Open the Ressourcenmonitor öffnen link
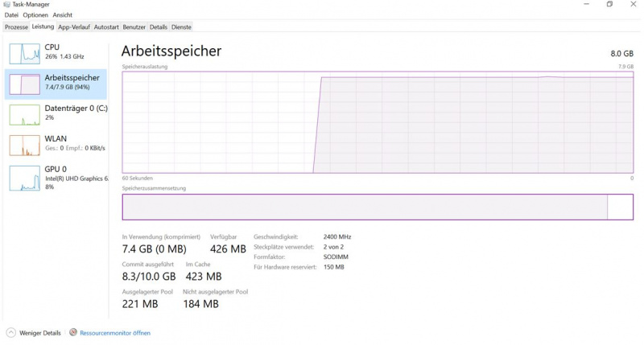This screenshot has width=644, height=345. tap(114, 332)
